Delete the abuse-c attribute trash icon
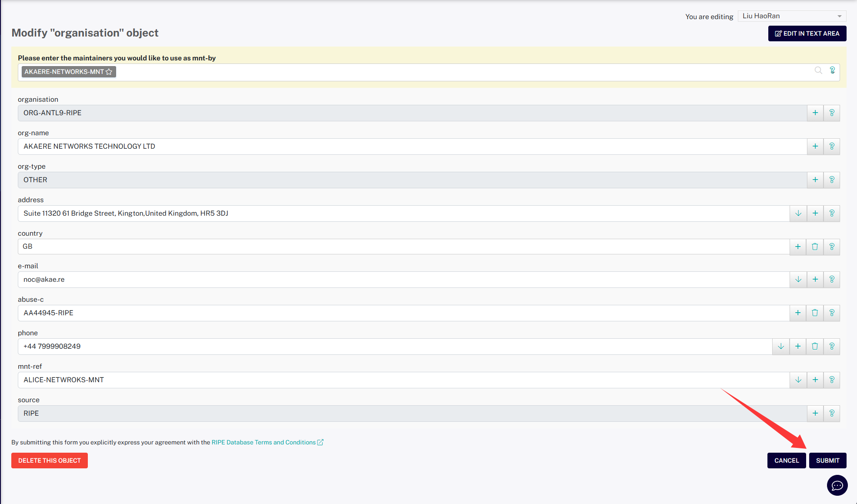857x504 pixels. (815, 313)
